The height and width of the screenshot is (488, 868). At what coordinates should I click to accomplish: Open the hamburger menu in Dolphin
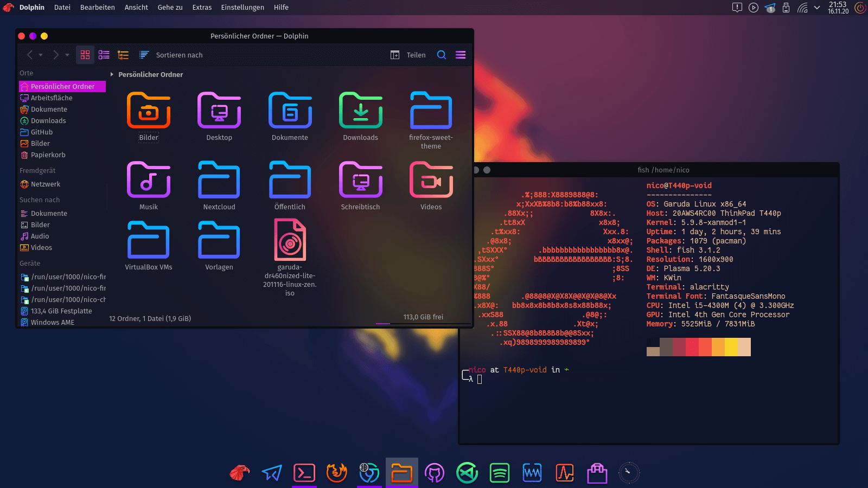[460, 55]
